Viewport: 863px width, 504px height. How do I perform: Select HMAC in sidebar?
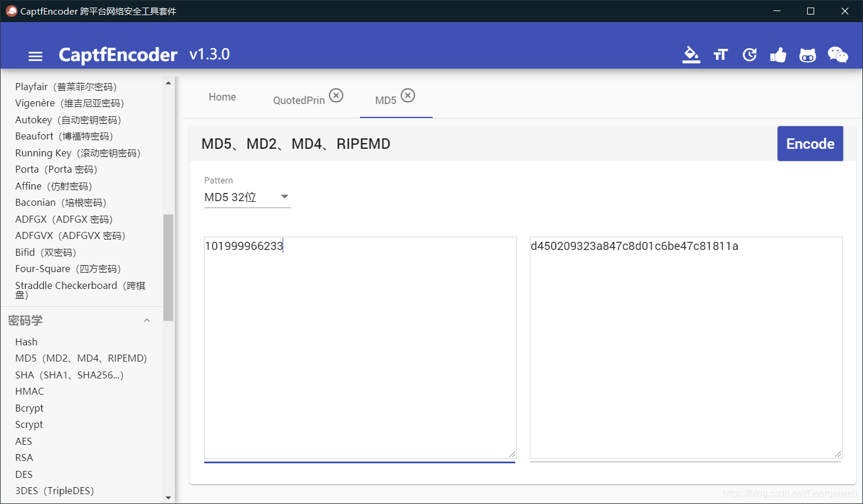click(x=30, y=391)
